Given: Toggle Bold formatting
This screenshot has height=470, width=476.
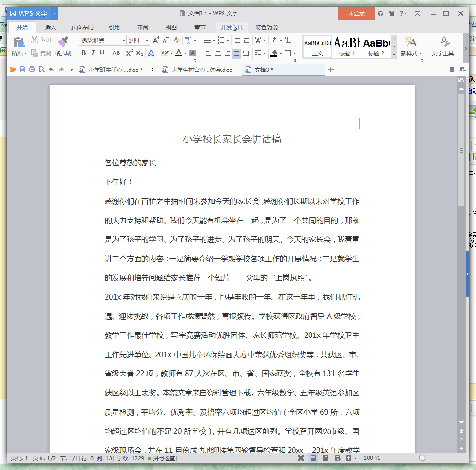Looking at the screenshot, I should [x=83, y=53].
